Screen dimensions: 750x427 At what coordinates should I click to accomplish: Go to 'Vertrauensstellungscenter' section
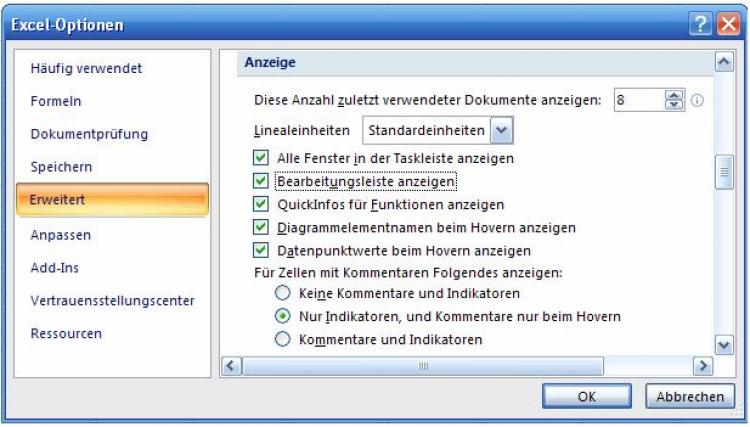(x=112, y=300)
